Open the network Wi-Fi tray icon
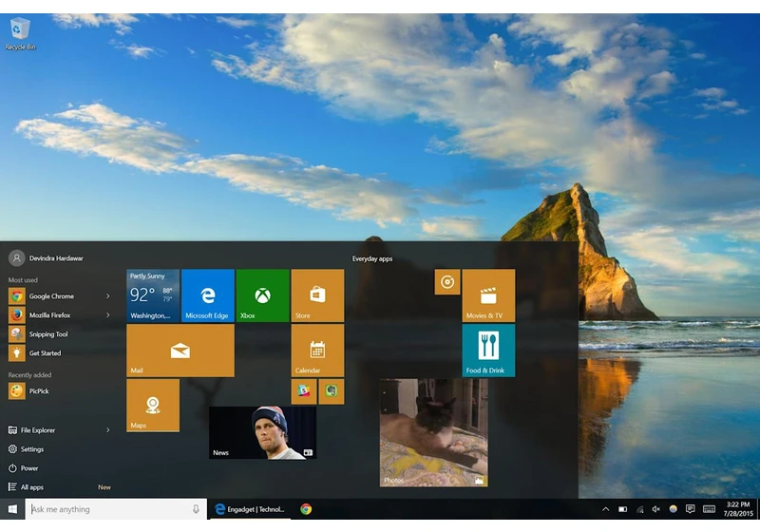 click(x=639, y=509)
